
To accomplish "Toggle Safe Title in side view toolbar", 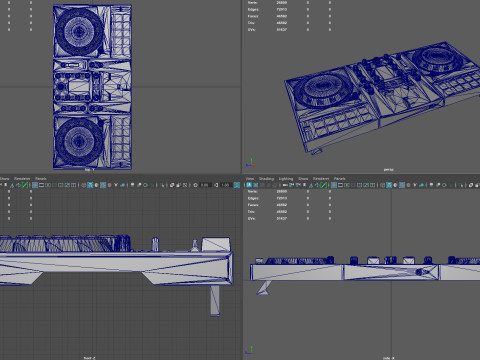I will [x=372, y=185].
